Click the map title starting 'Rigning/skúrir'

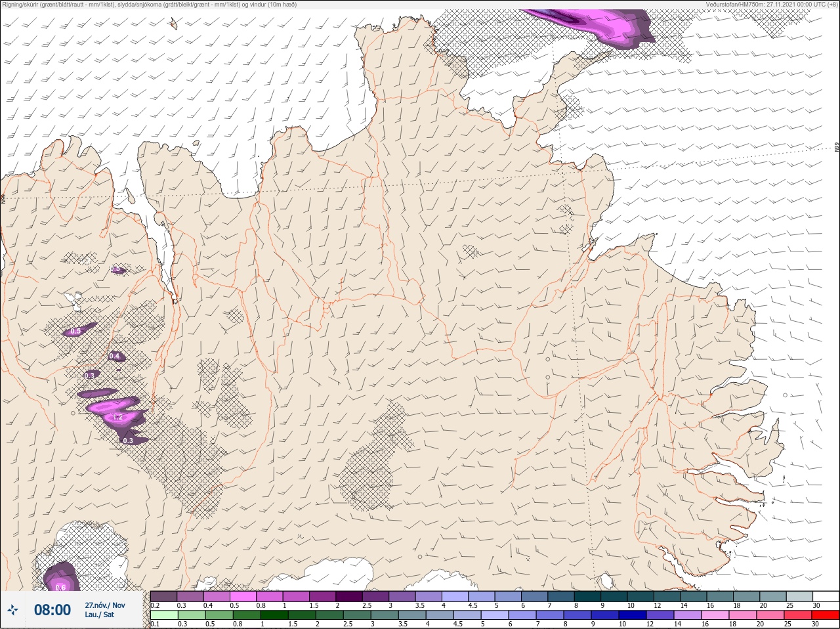[x=150, y=5]
